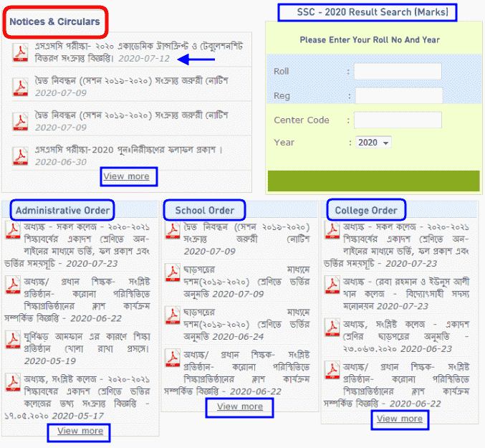Open School Order text dated 2020-06-22
Viewport: 485px width, 448px height.
237,373
